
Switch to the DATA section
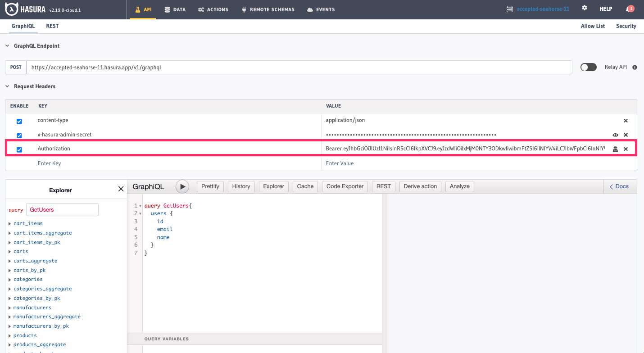(x=175, y=9)
